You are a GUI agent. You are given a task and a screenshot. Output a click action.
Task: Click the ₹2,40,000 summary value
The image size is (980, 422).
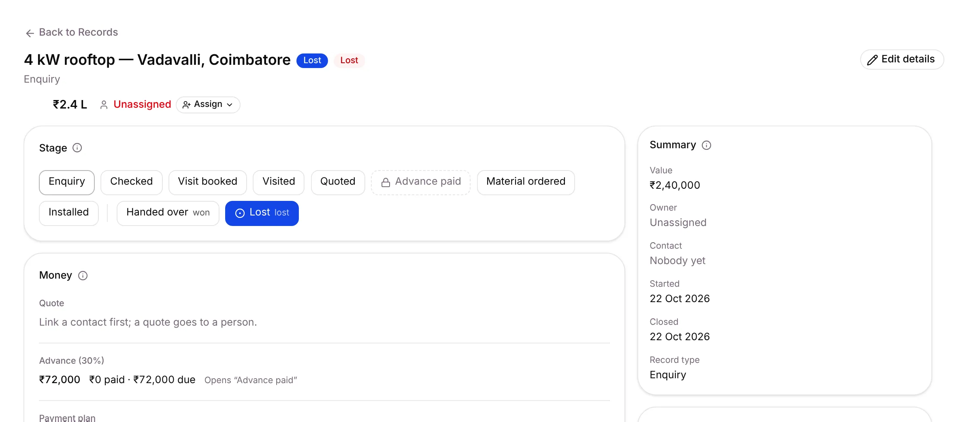click(x=675, y=185)
